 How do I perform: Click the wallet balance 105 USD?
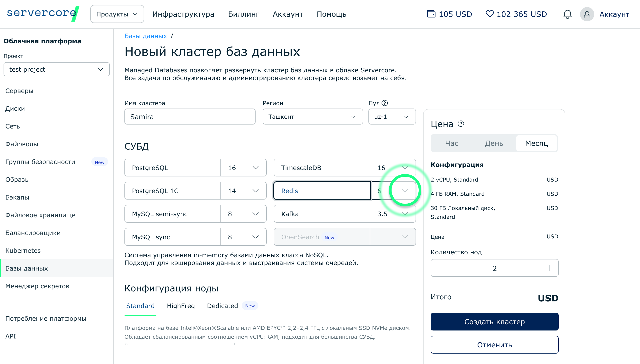point(449,14)
